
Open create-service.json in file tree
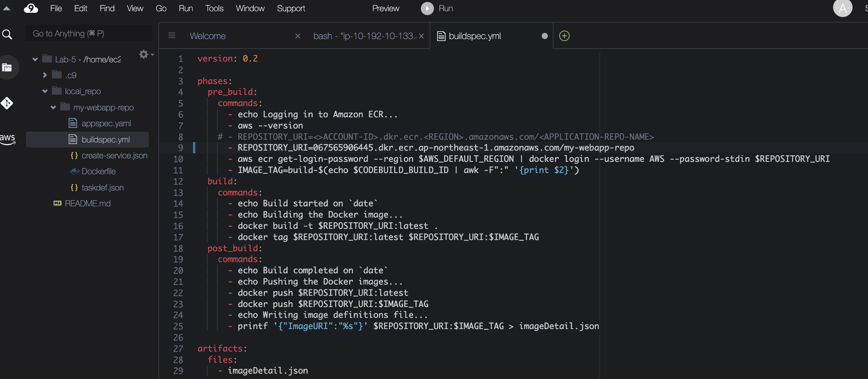[115, 156]
